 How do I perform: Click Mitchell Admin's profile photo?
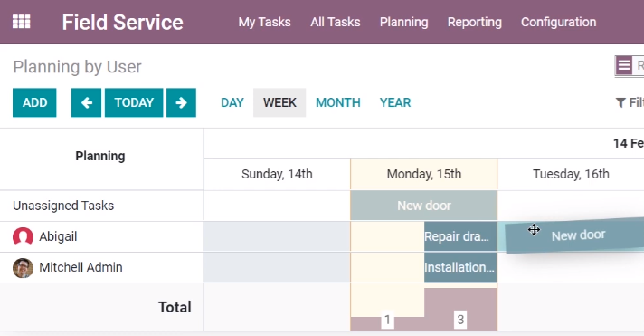click(23, 268)
